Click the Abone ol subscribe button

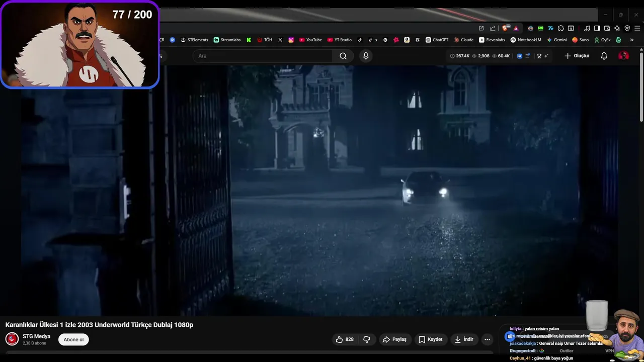(73, 339)
